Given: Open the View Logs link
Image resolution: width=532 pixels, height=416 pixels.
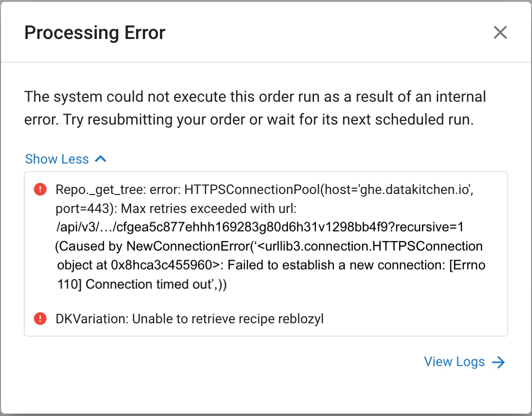Looking at the screenshot, I should 454,362.
